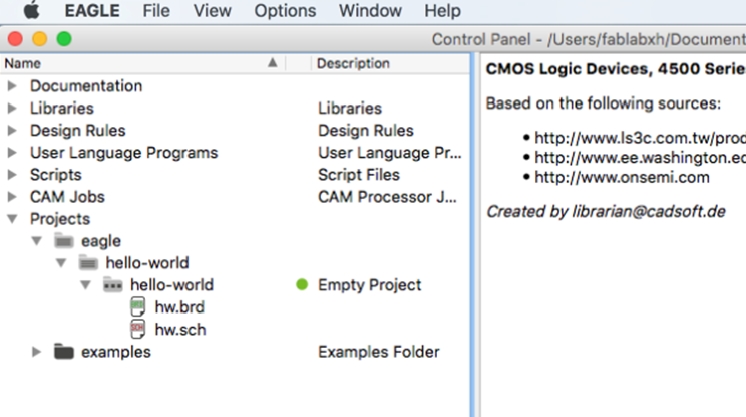Click the Name column sort arrow
746x417 pixels.
pos(273,63)
